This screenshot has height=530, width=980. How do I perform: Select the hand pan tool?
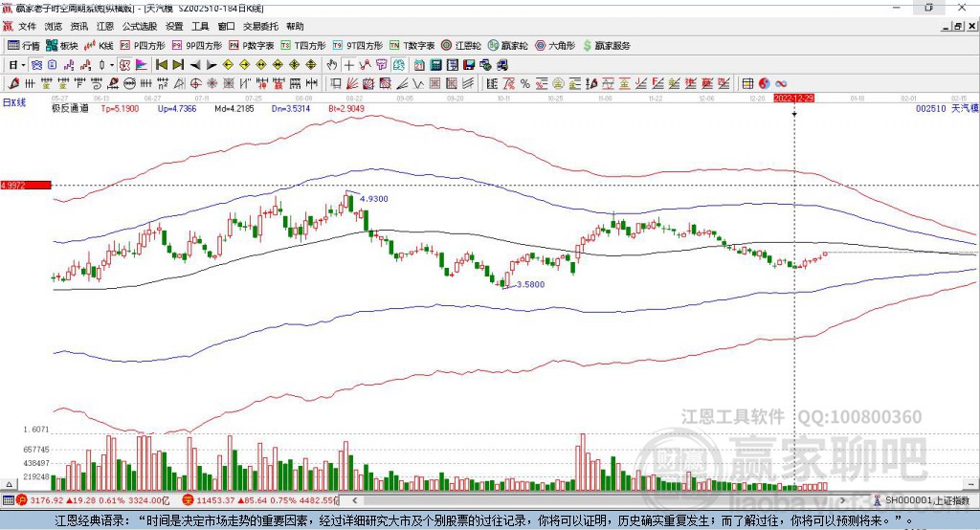click(x=332, y=64)
